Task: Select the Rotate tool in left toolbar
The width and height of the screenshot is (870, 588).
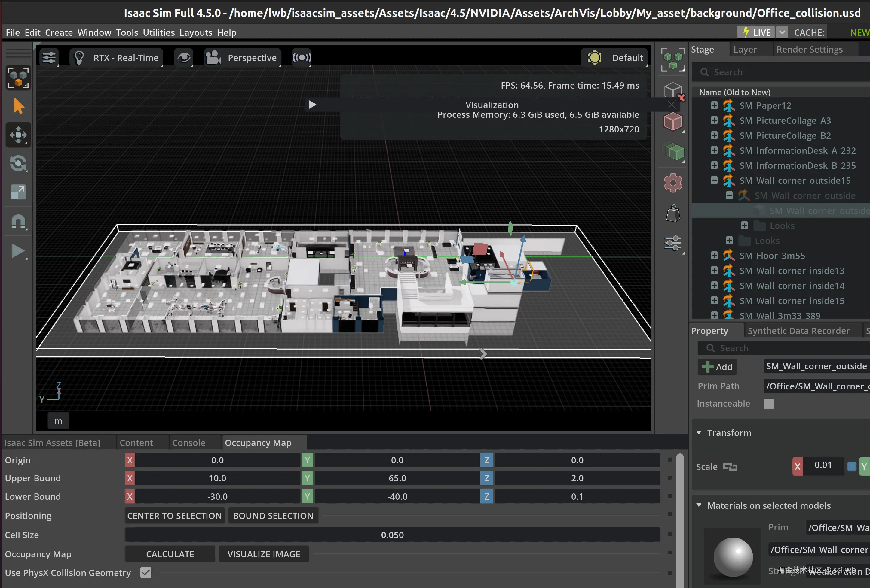Action: pos(18,163)
